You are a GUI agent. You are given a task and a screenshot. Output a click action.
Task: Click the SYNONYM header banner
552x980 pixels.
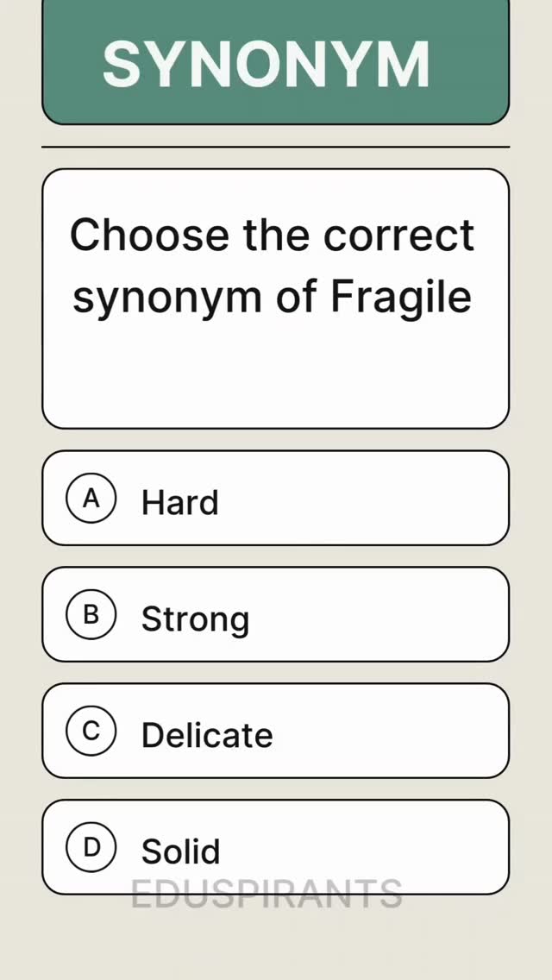pyautogui.click(x=276, y=62)
